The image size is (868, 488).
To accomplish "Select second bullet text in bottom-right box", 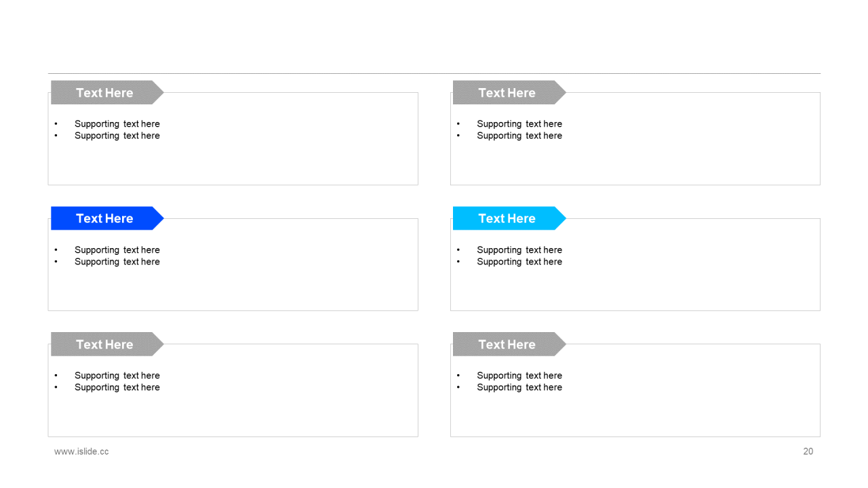I will [519, 387].
